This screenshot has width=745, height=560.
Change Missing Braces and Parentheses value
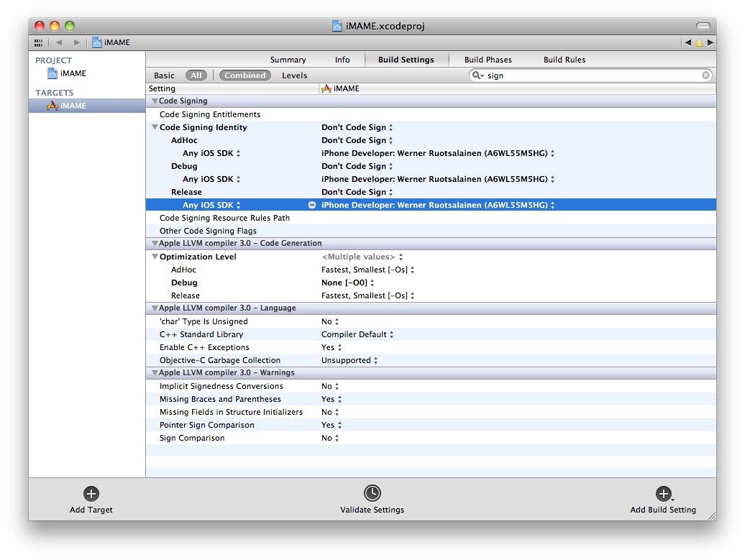(332, 400)
